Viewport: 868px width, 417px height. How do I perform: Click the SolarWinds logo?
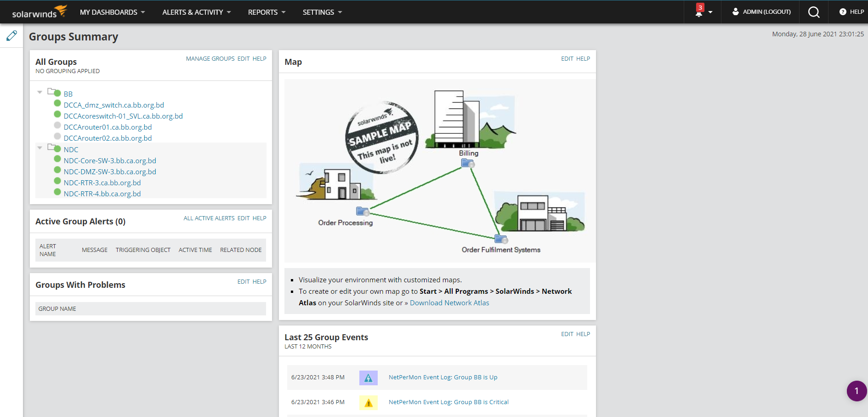click(40, 11)
